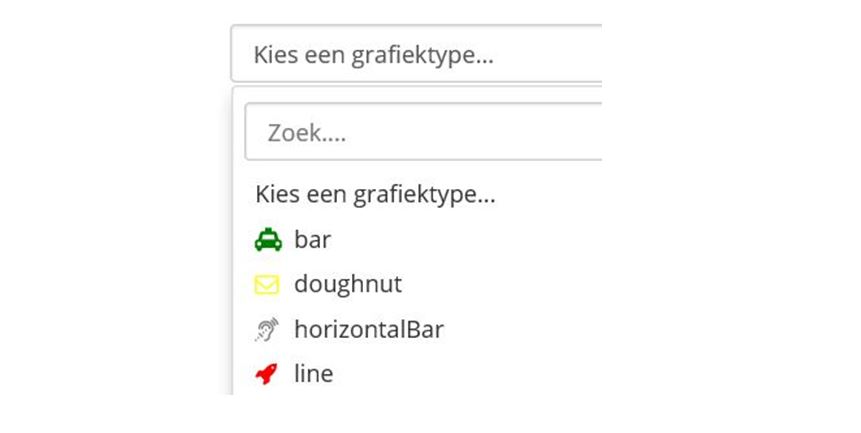Choose the 'doughnut' chart type option

pyautogui.click(x=347, y=285)
